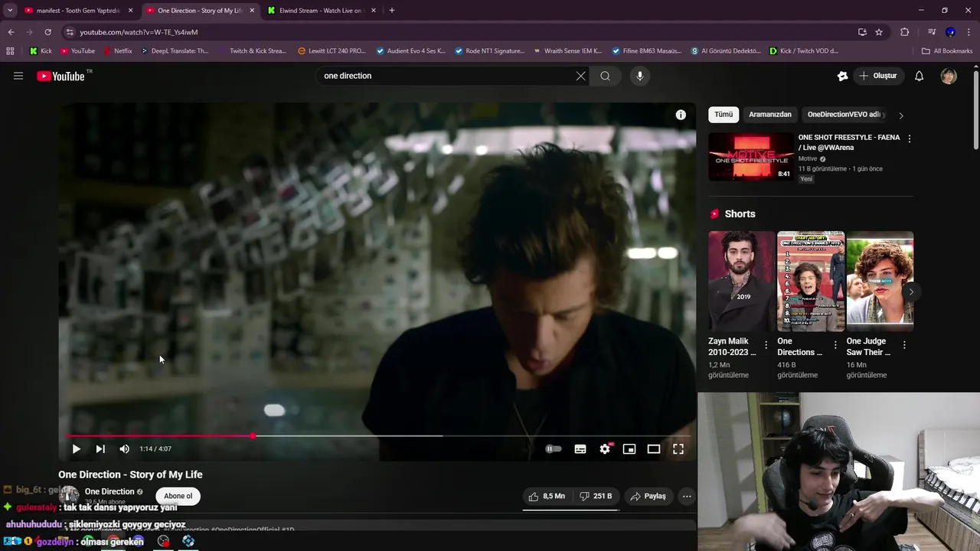Bookmark this page with the star

click(879, 32)
